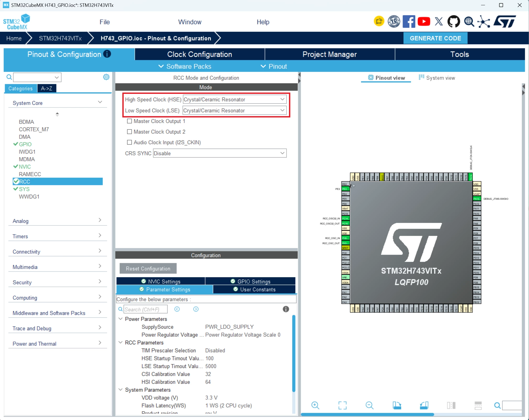The image size is (529, 420).
Task: Go to Home breadcrumb
Action: click(x=14, y=38)
